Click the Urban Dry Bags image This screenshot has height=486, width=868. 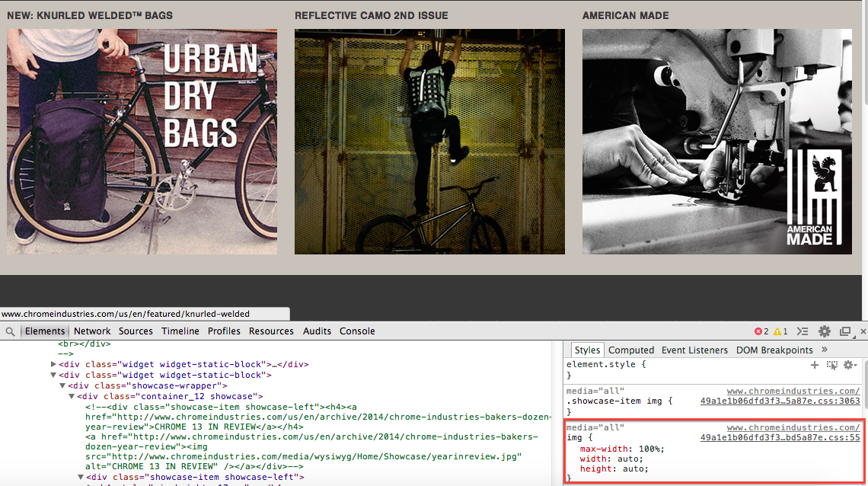(142, 142)
